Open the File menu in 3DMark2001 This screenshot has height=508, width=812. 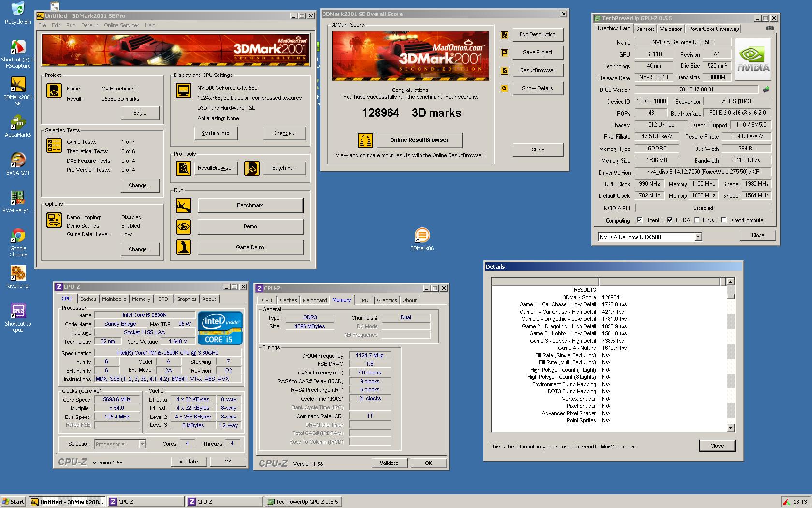(42, 25)
